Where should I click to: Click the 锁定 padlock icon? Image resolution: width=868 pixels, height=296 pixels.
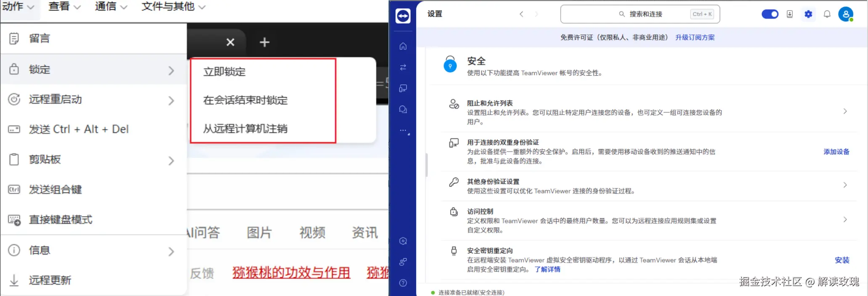[14, 69]
